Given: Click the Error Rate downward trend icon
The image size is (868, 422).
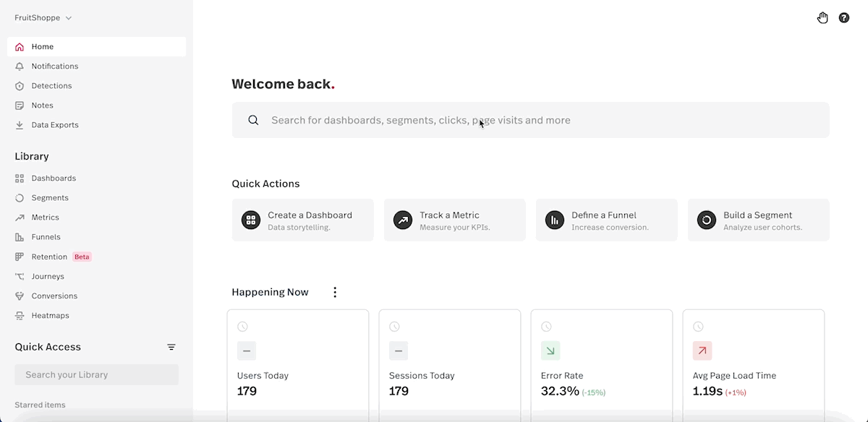Looking at the screenshot, I should pos(550,351).
